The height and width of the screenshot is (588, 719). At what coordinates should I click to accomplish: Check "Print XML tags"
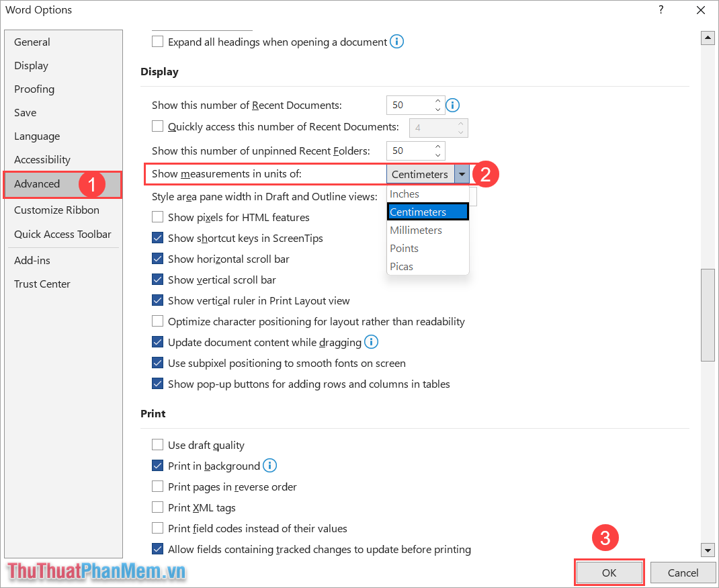pyautogui.click(x=157, y=508)
